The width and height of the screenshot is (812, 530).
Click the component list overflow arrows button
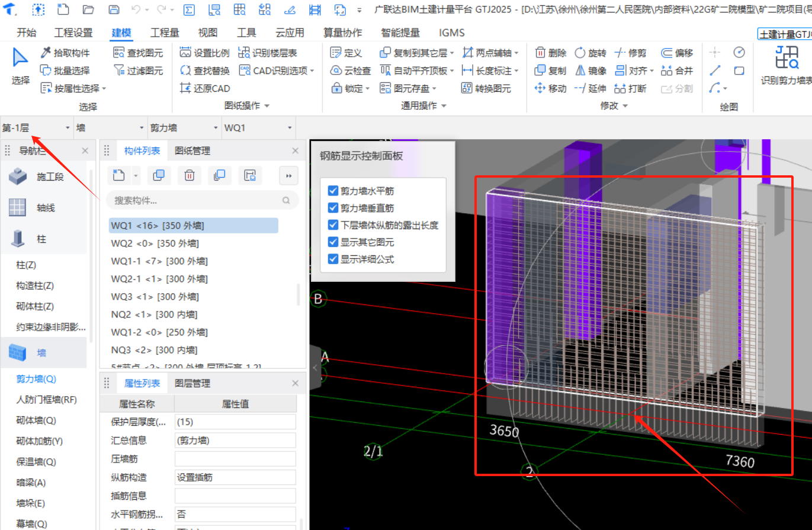(x=289, y=175)
